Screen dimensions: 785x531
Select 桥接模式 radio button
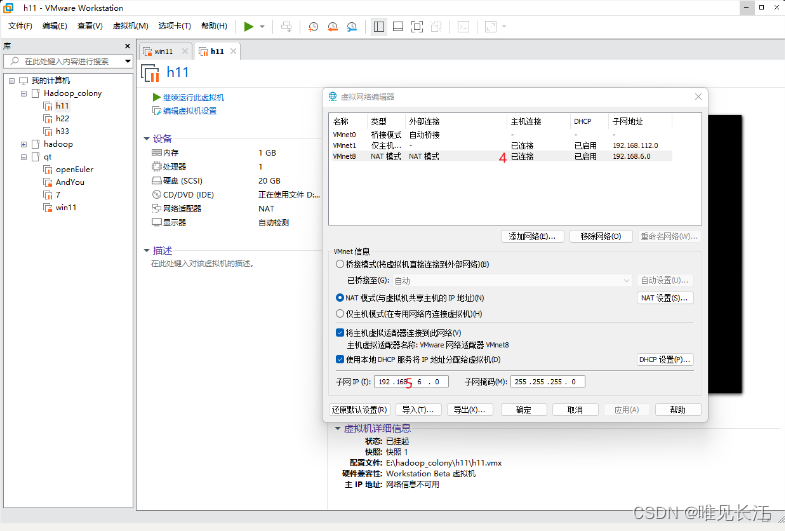tap(340, 264)
